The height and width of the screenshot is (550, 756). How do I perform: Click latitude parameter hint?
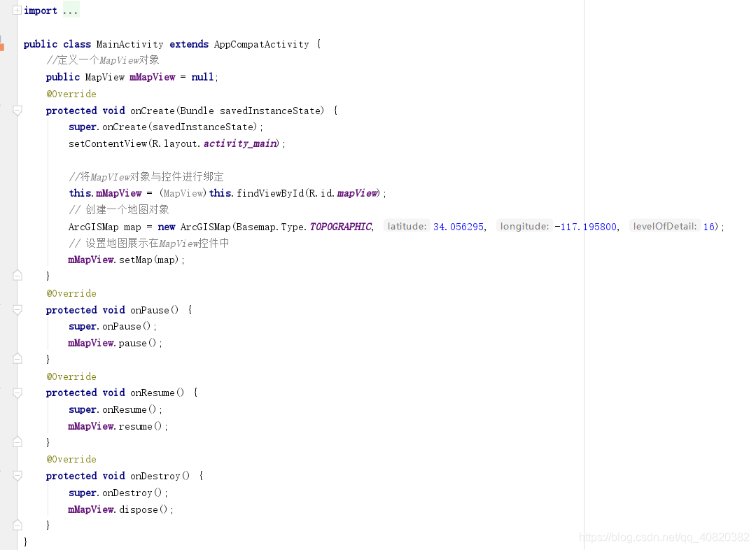pyautogui.click(x=407, y=226)
